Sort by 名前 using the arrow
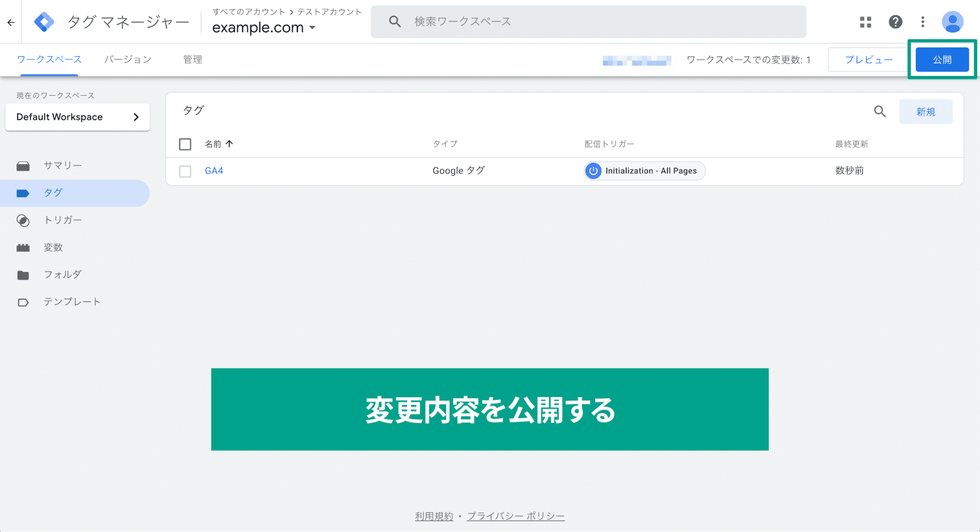Screen dimensions: 980x532 point(229,144)
